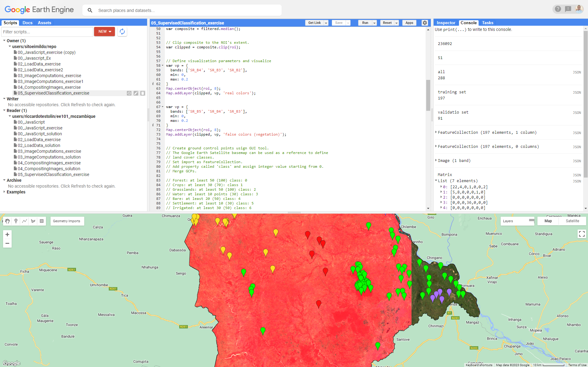Click Get Link for the script
588x367 pixels.
coord(314,23)
